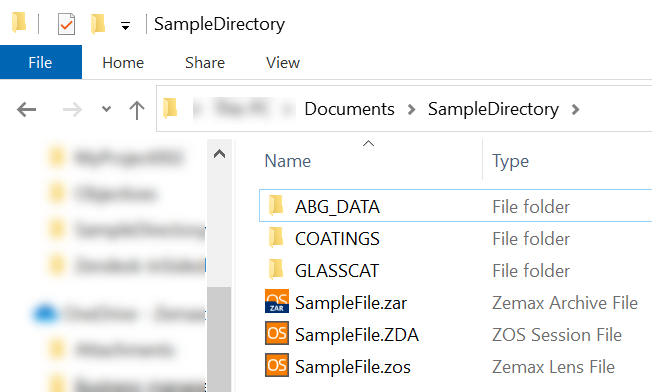
Task: Expand the chevron after SampleDirectory in address bar
Action: click(x=575, y=110)
